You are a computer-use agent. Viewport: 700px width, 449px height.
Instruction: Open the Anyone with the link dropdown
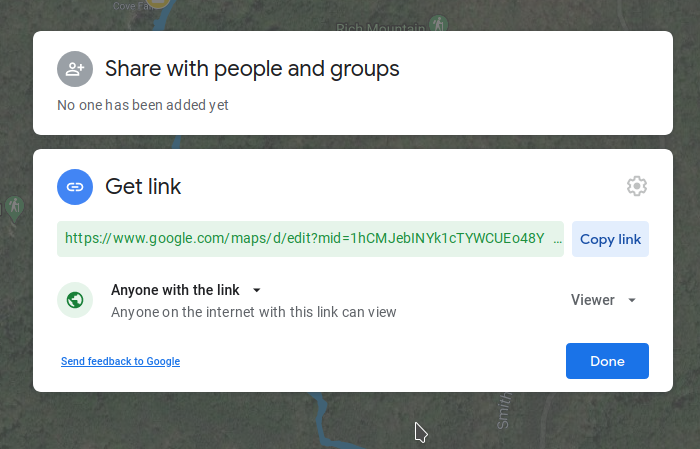186,290
